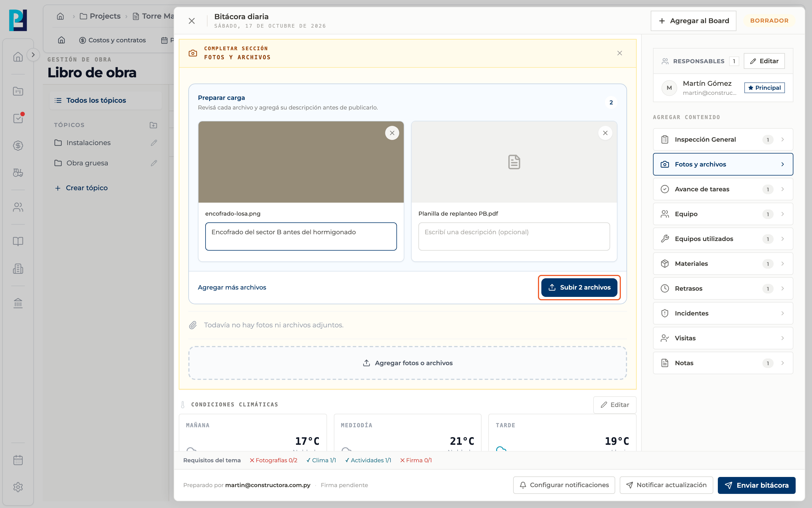Click Enviar bitácora button

point(756,485)
